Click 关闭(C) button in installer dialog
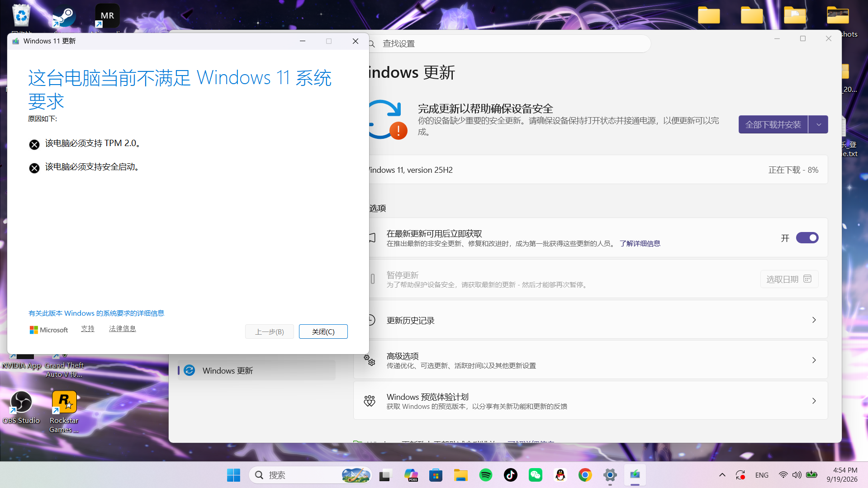This screenshot has width=868, height=488. (323, 332)
